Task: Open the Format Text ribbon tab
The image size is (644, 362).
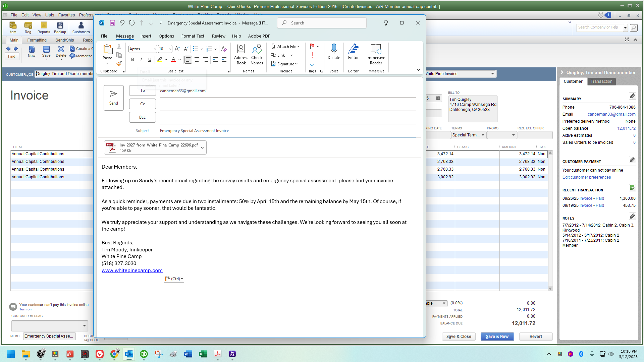Action: point(193,36)
